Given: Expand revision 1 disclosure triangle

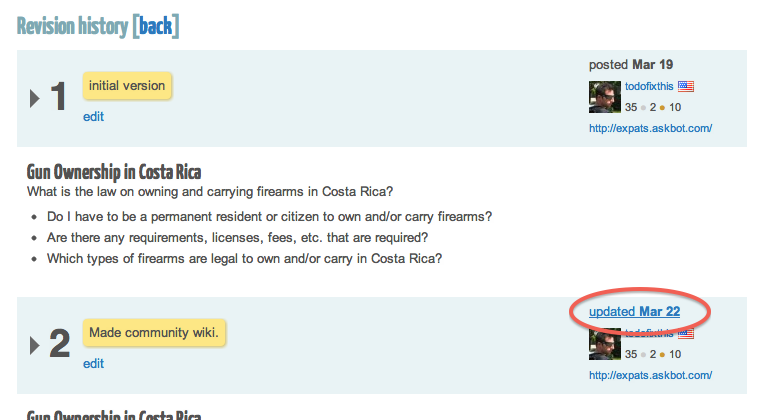Looking at the screenshot, I should [34, 99].
